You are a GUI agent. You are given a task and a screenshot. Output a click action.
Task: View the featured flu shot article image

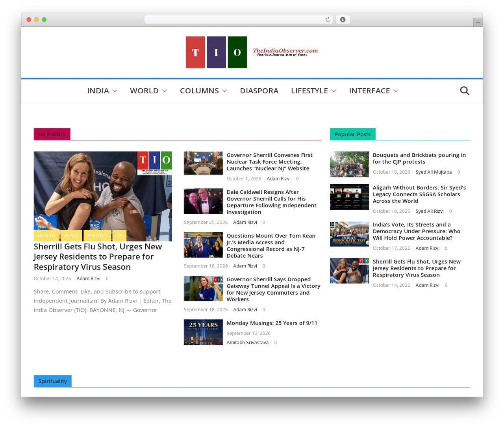(103, 196)
